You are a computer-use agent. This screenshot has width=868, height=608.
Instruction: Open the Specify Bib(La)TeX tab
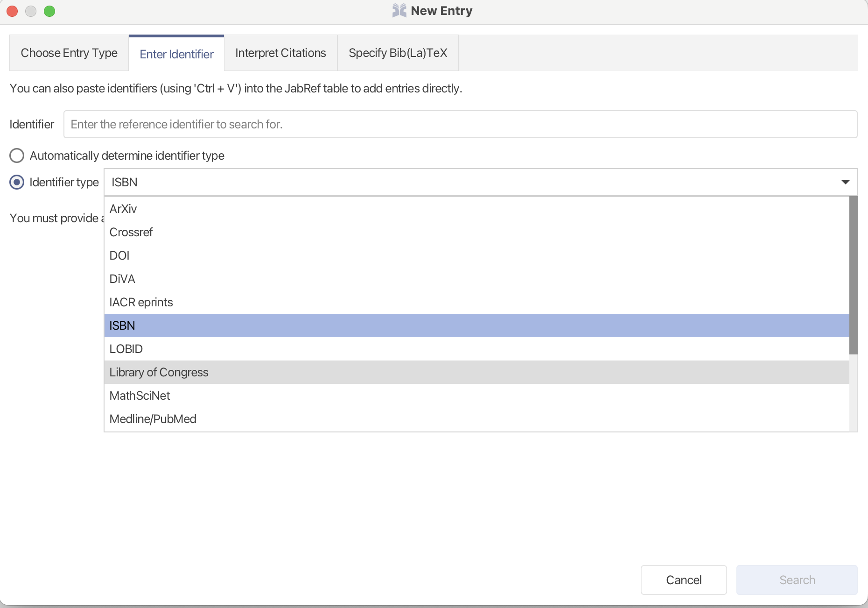coord(398,53)
